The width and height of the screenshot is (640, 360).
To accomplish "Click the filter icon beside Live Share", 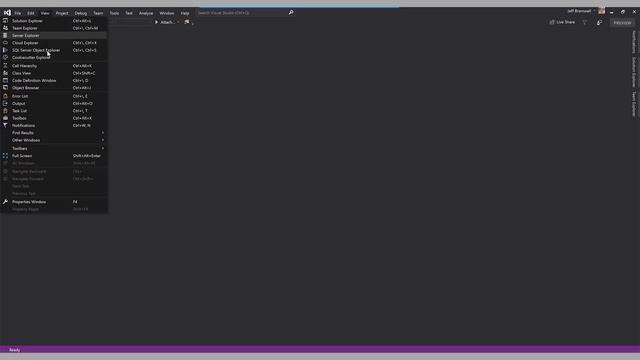I will (584, 22).
